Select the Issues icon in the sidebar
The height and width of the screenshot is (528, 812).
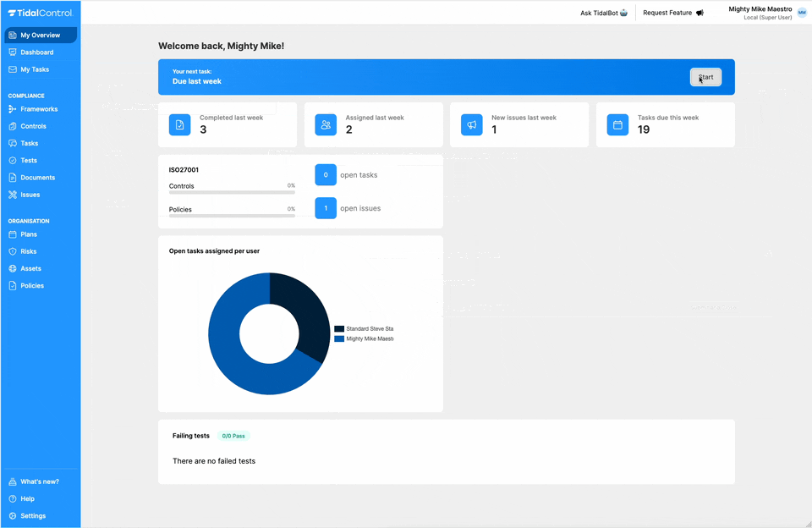[12, 194]
